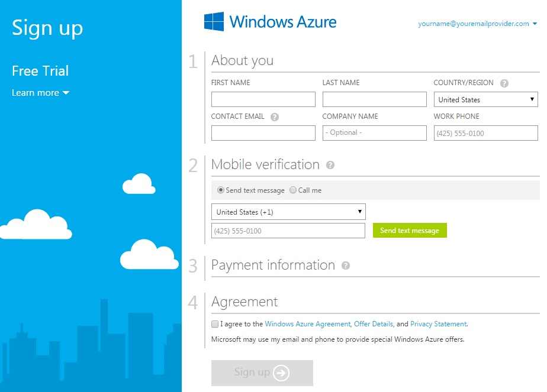The height and width of the screenshot is (392, 547).
Task: Open the Country/Region dropdown
Action: tap(485, 99)
